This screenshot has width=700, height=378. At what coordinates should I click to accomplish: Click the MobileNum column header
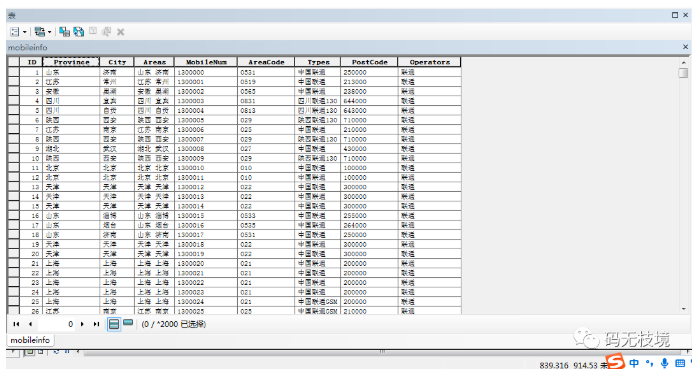[x=206, y=62]
